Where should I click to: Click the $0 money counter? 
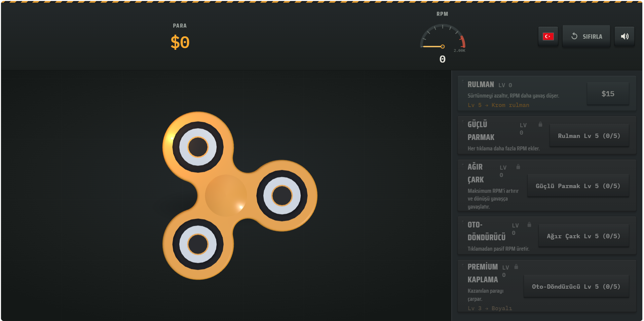point(180,43)
